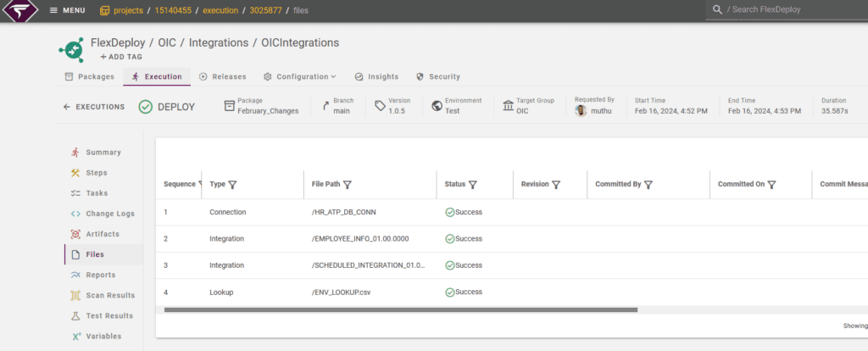The image size is (868, 351).
Task: Click the Connection type cell
Action: pos(227,212)
